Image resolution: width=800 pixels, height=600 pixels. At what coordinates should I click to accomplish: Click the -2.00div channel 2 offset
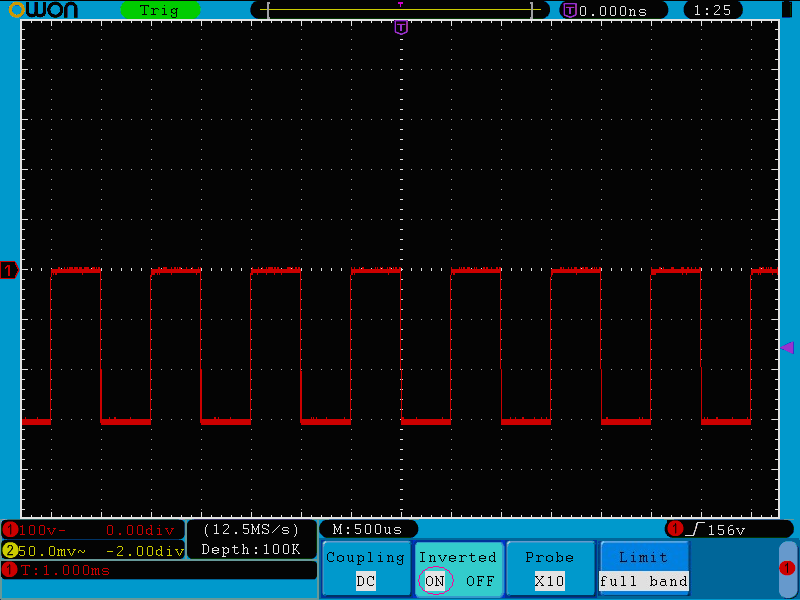[x=145, y=551]
